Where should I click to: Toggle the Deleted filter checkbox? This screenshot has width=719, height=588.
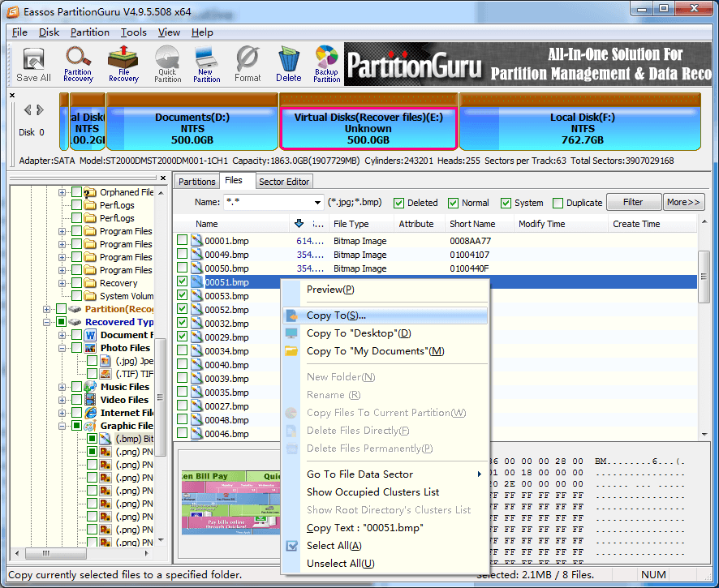[399, 203]
